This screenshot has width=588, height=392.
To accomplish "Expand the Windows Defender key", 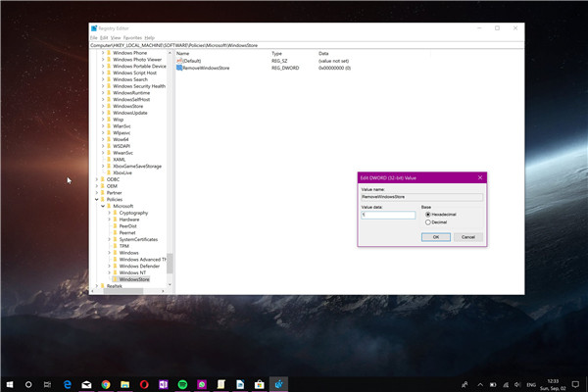I will click(111, 266).
